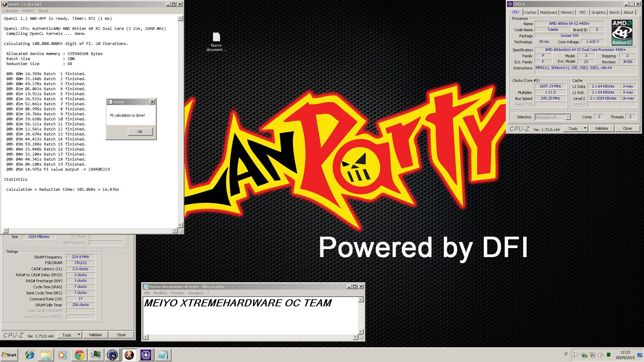Open the network status tray icon

tap(593, 355)
